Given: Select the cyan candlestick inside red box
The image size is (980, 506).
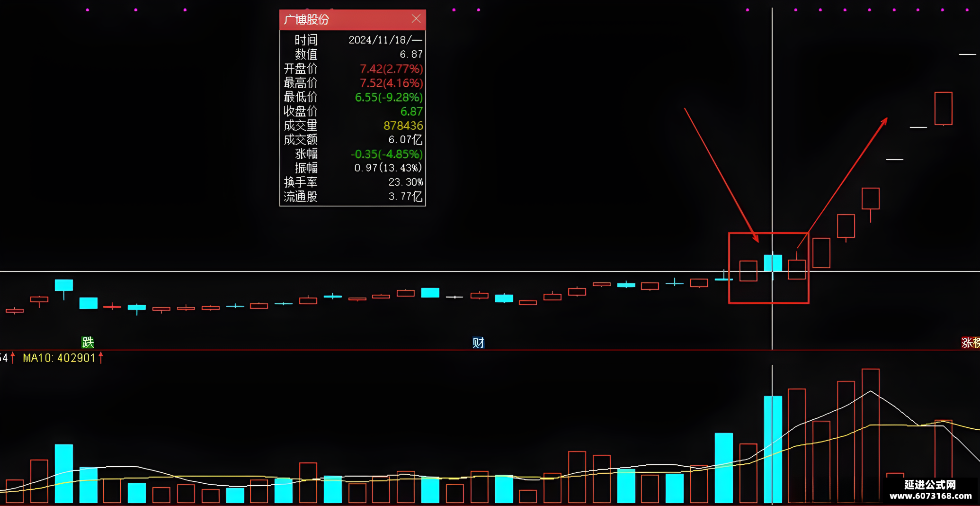Looking at the screenshot, I should [x=773, y=263].
